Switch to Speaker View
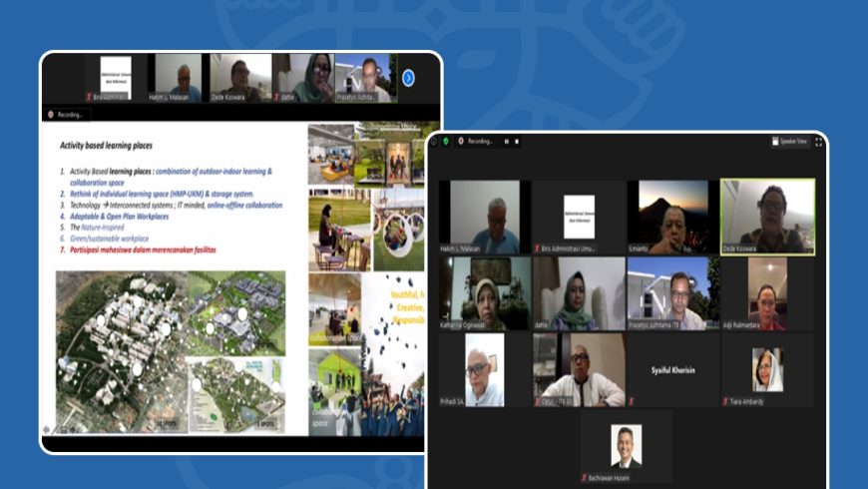This screenshot has height=489, width=868. pos(790,142)
